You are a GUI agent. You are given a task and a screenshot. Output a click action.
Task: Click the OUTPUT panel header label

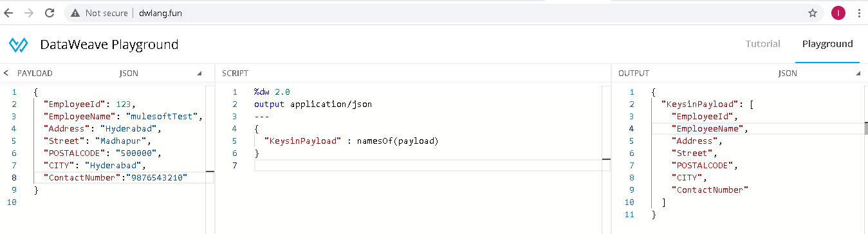point(634,73)
